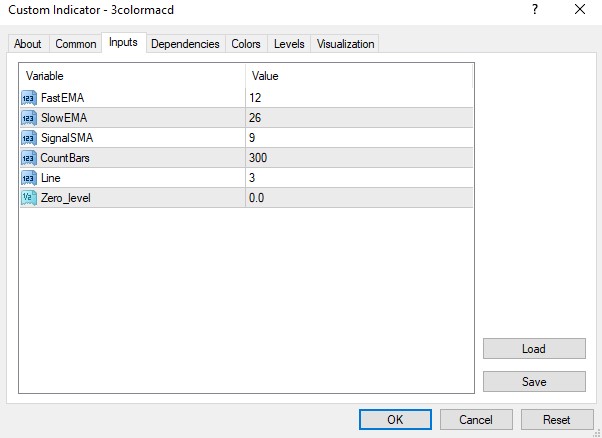Select the Colors tab

(x=246, y=44)
